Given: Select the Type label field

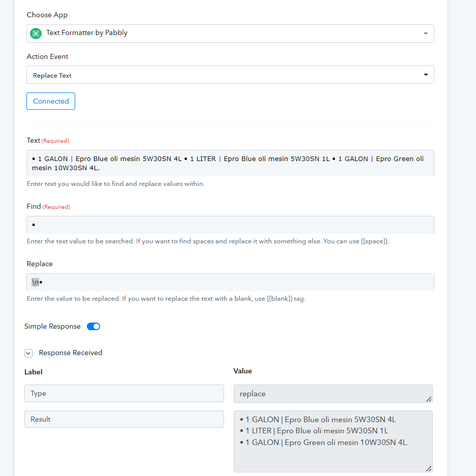Looking at the screenshot, I should tap(124, 393).
